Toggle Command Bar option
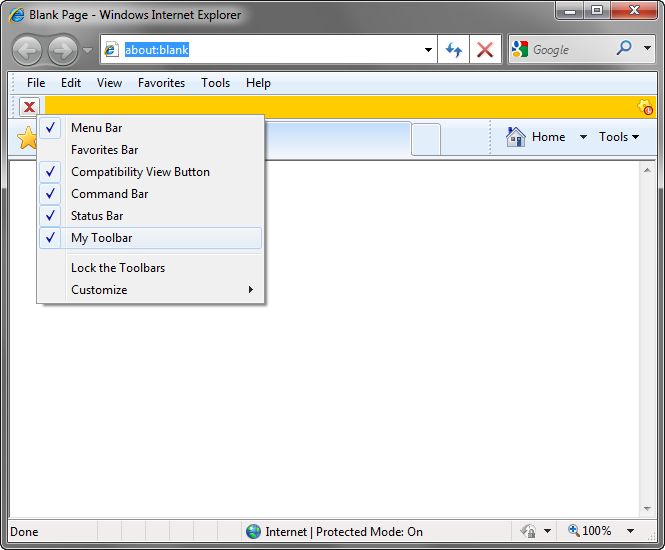The image size is (665, 550). [151, 194]
